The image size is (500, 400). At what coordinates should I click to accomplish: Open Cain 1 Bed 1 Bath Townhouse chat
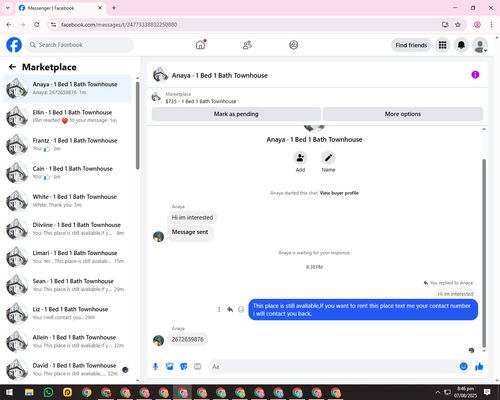[67, 173]
